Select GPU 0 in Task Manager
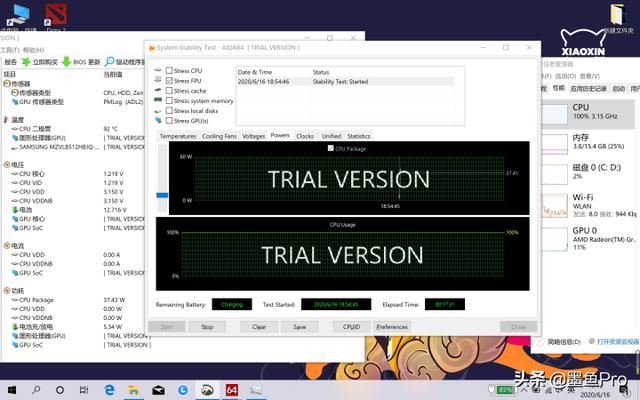Image resolution: width=640 pixels, height=400 pixels. (x=588, y=238)
